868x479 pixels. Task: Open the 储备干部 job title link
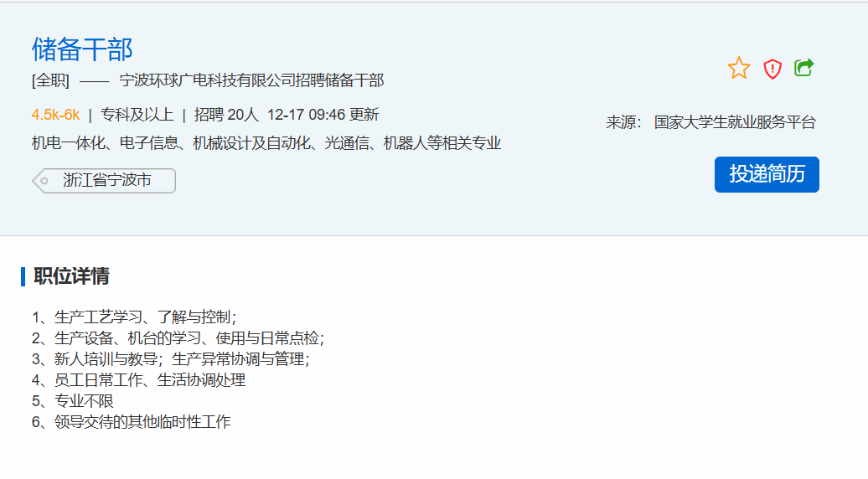[x=82, y=49]
